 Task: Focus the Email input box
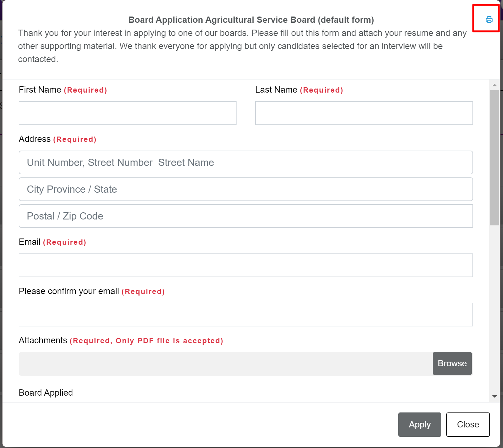(x=246, y=265)
